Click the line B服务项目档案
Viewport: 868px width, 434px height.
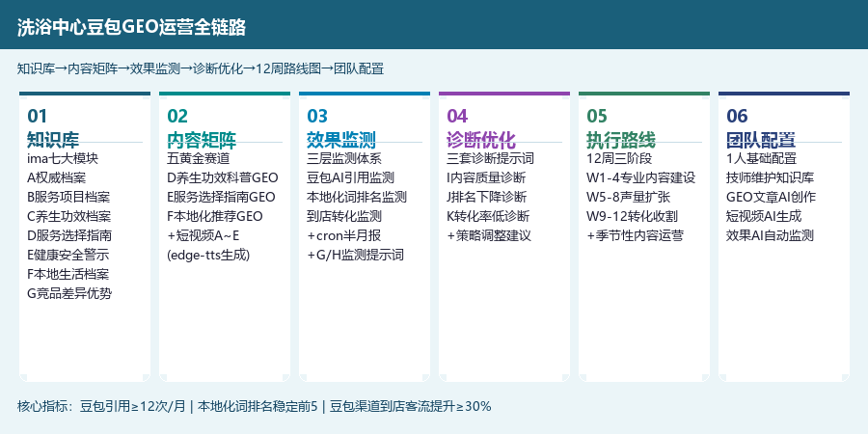point(68,197)
